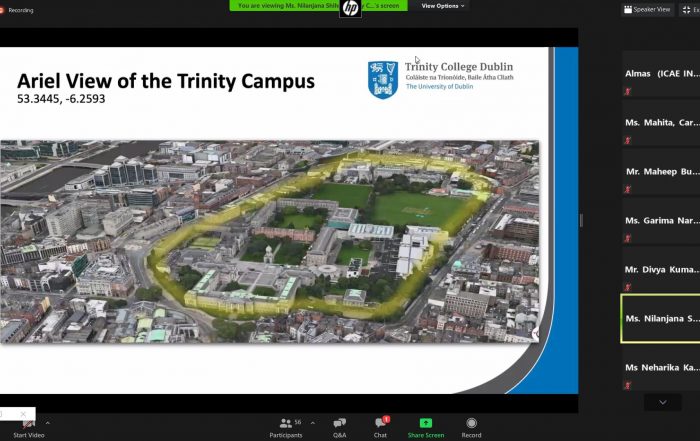Image resolution: width=700 pixels, height=441 pixels.
Task: Click muted mic icon on Almas tile
Action: (x=628, y=92)
